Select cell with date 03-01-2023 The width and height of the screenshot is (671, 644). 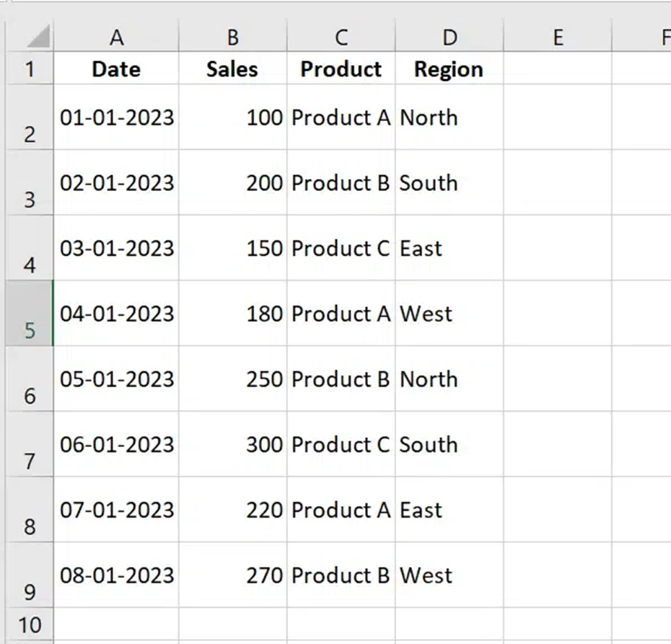click(x=116, y=247)
